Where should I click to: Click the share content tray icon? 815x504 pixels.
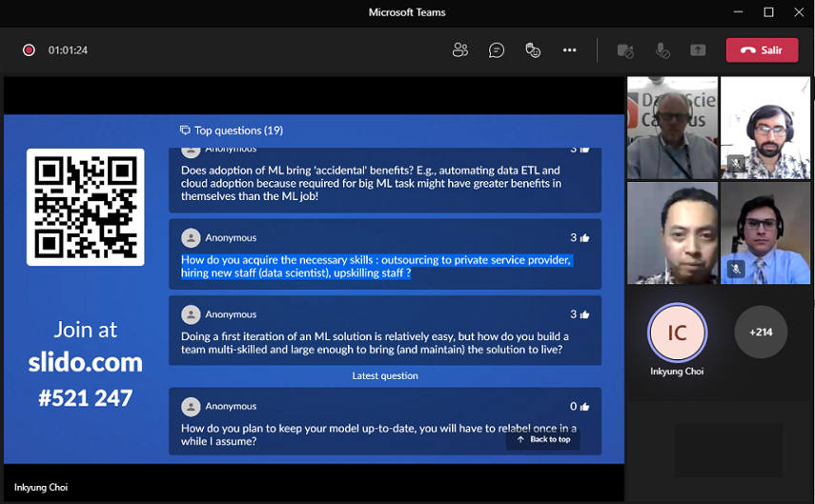click(698, 50)
